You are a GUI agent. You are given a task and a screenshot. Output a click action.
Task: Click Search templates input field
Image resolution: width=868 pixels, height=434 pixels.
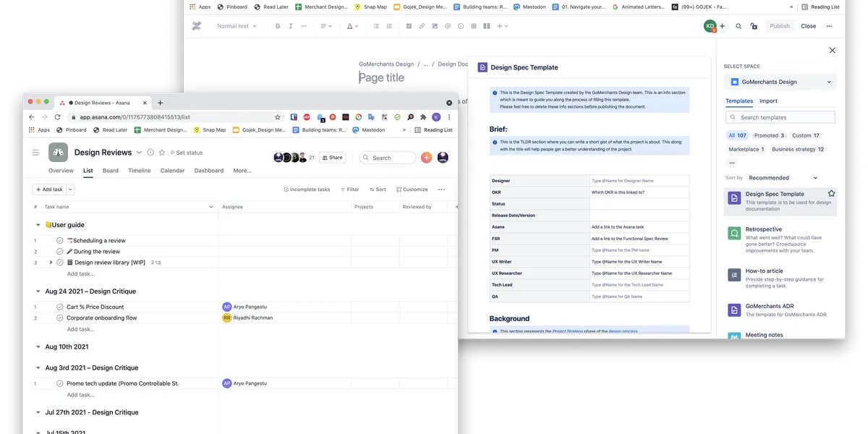pos(780,117)
